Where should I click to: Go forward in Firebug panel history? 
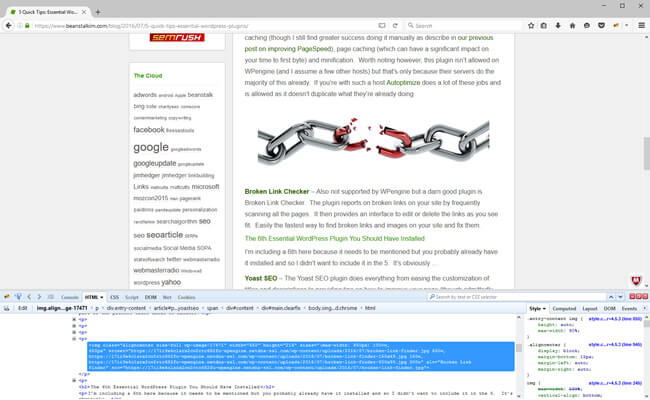pyautogui.click(x=39, y=297)
